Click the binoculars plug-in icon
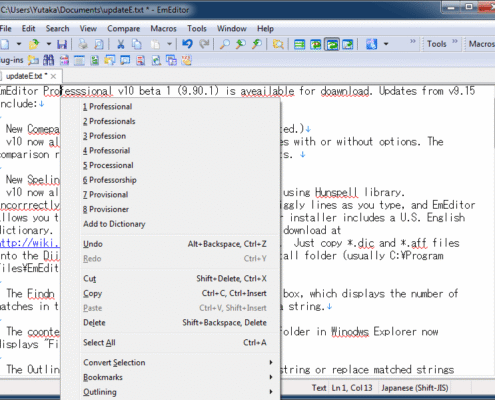 coord(48,60)
